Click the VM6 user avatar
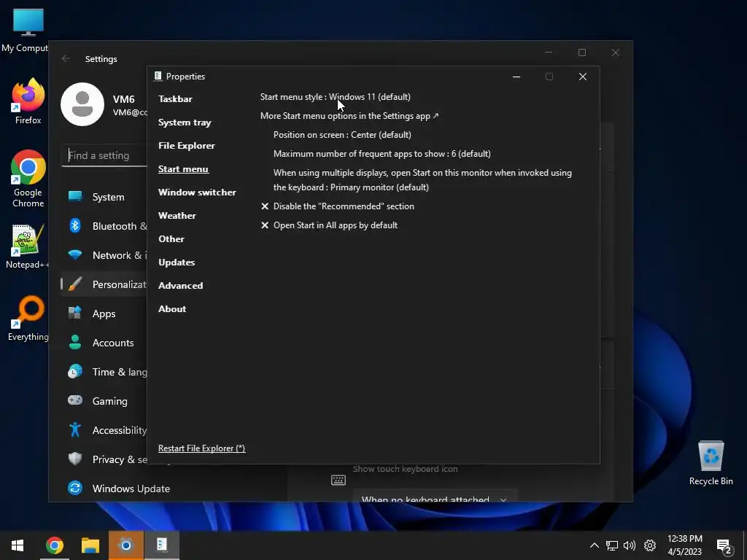Screen dimensions: 747x560 (82, 104)
